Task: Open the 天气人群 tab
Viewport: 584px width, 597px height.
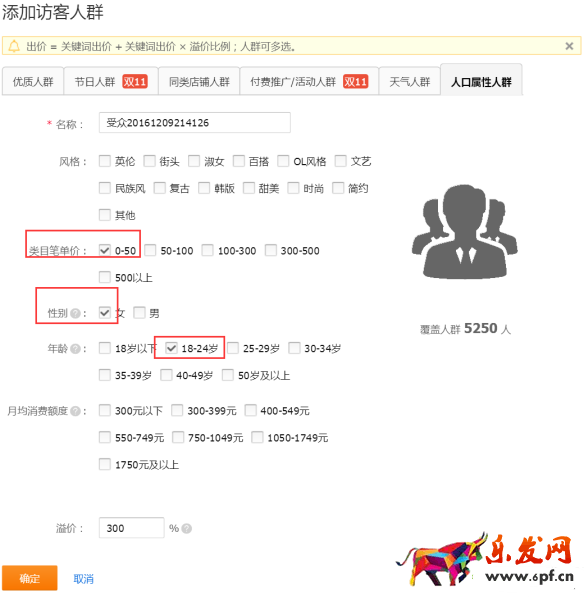Action: tap(410, 81)
